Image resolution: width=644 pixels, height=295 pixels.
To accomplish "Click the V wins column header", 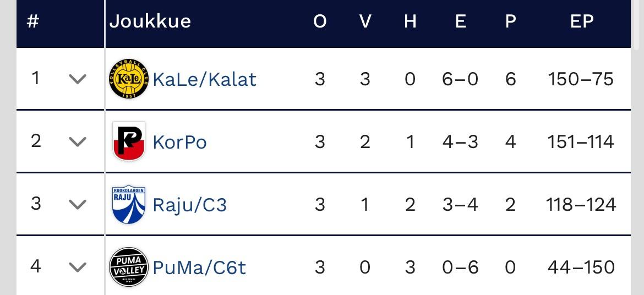I will 365,21.
